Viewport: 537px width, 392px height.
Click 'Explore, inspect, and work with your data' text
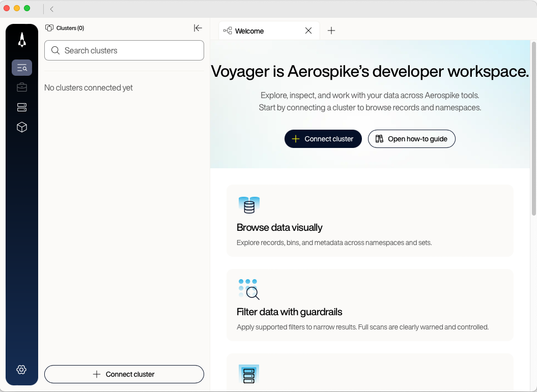[370, 95]
